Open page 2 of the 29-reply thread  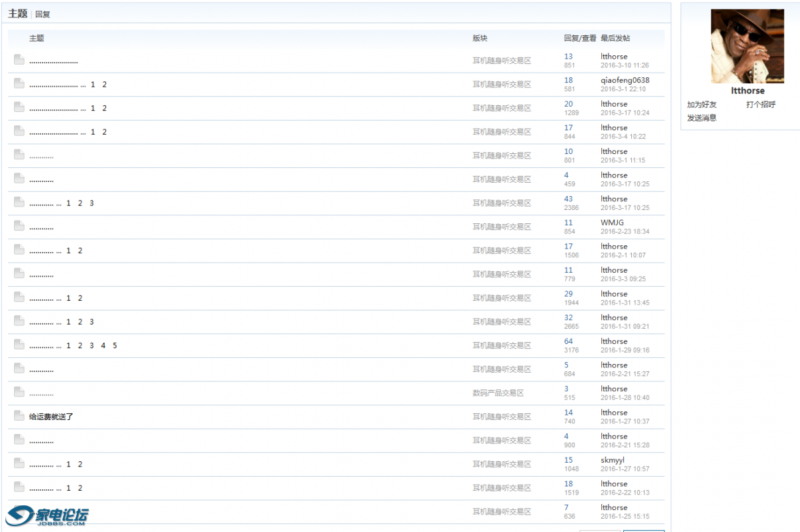(x=80, y=298)
